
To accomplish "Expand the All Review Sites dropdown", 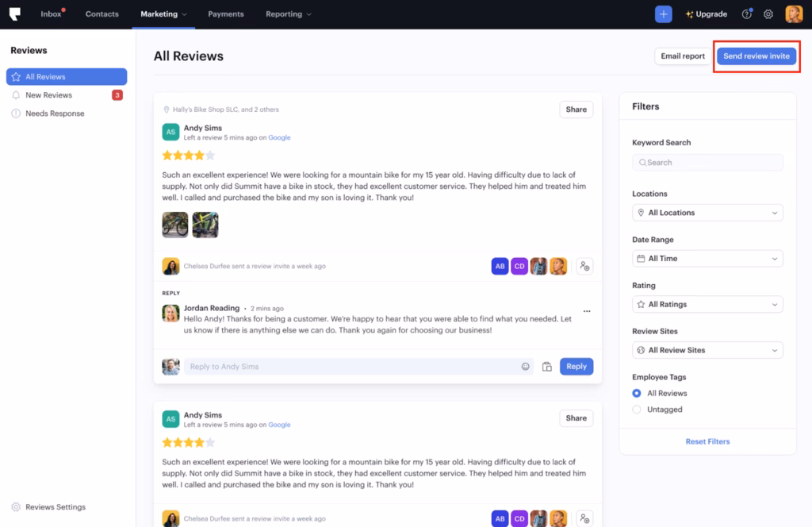I will [x=707, y=350].
